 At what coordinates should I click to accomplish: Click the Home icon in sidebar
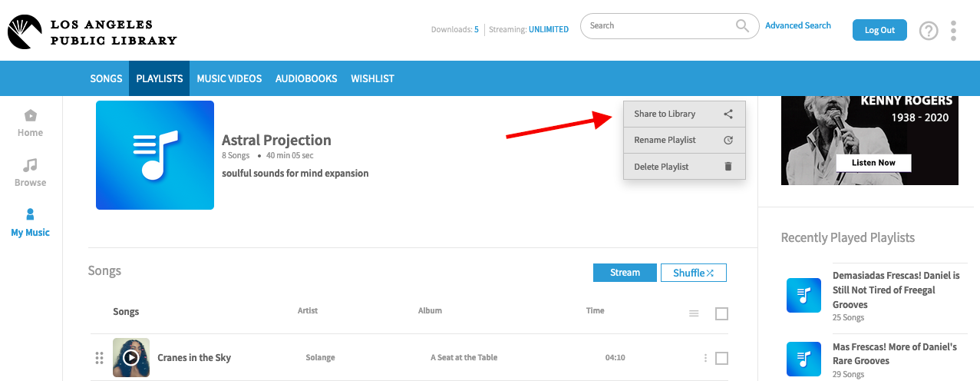click(31, 116)
